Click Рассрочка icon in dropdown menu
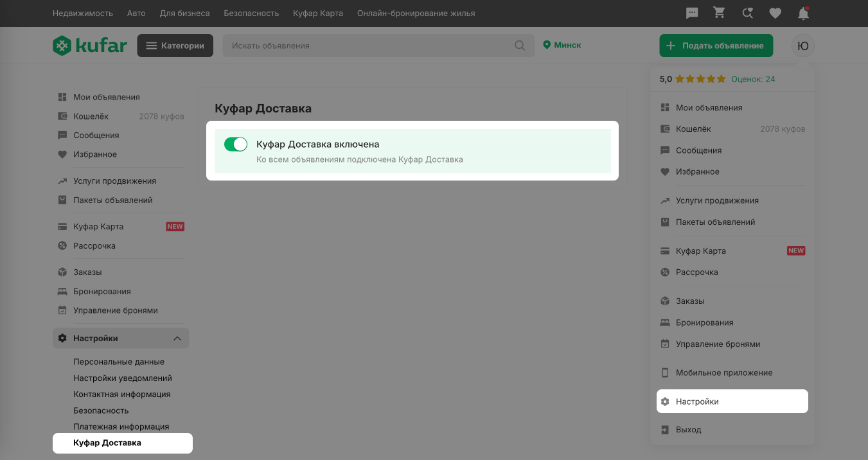 click(665, 272)
